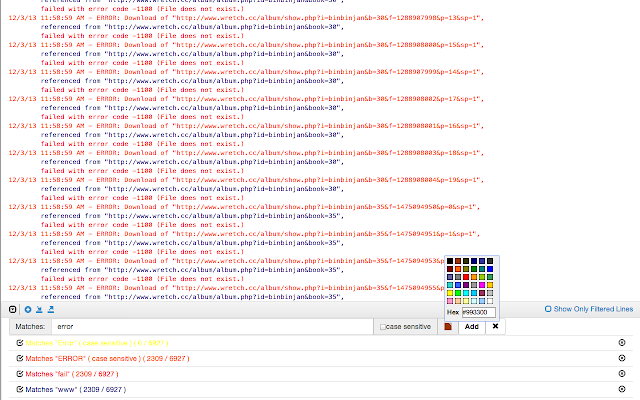Click the Hex color value field
The height and width of the screenshot is (400, 640).
coord(479,312)
